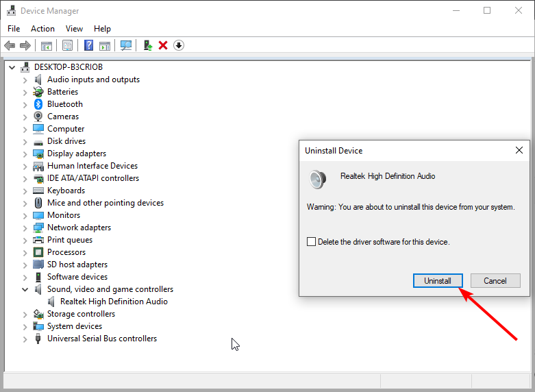535x392 pixels.
Task: Click the speaker icon in Uninstall dialog
Action: click(317, 180)
